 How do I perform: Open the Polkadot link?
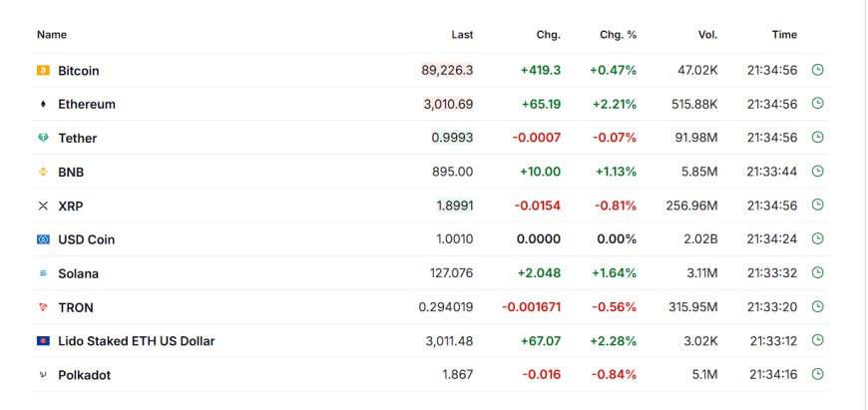pos(84,375)
